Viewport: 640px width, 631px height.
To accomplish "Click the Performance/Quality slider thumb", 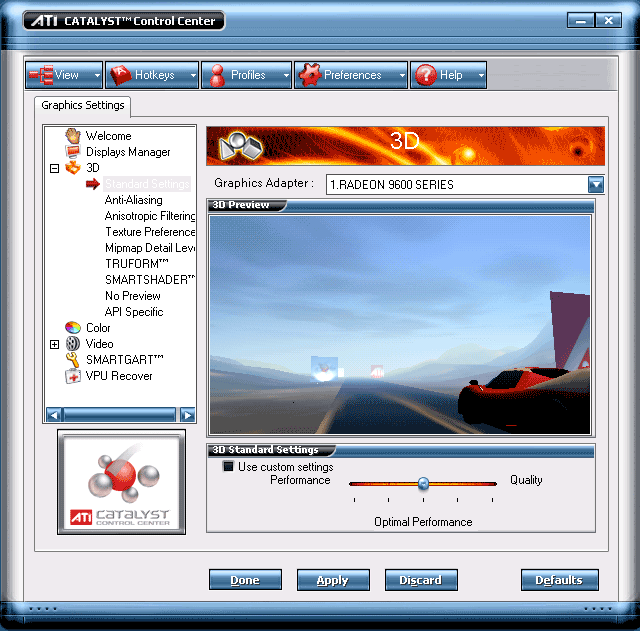I will (x=423, y=484).
